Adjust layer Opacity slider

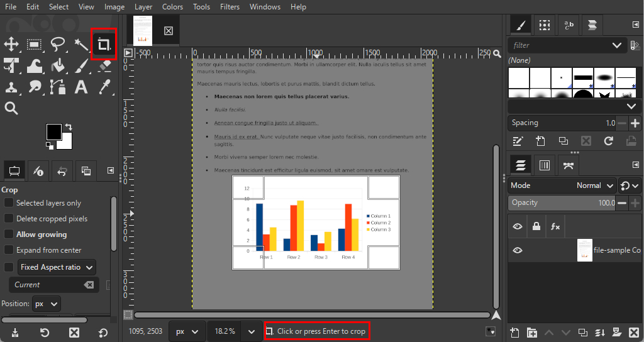562,203
